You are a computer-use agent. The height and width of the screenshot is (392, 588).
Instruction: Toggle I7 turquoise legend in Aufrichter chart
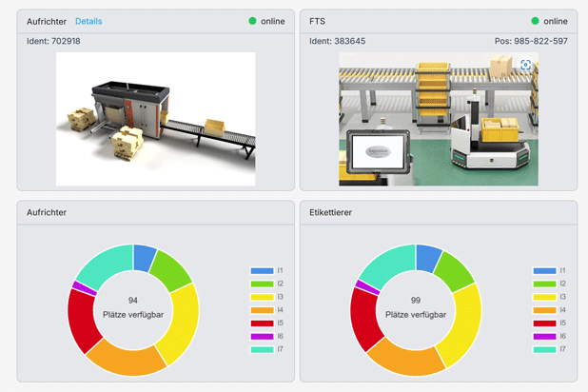[x=264, y=349]
